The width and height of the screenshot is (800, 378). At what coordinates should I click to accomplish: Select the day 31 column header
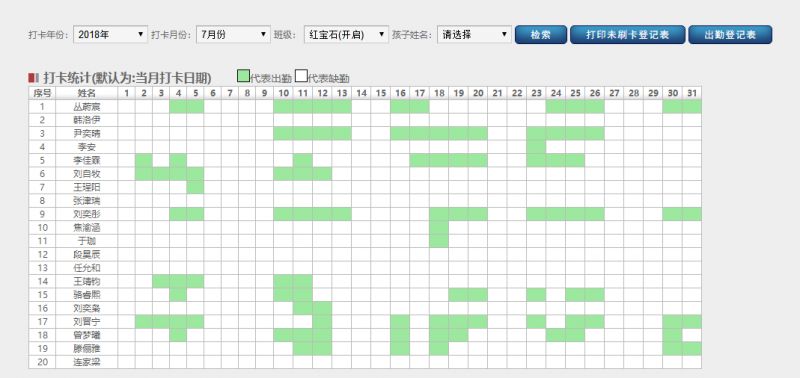point(692,93)
